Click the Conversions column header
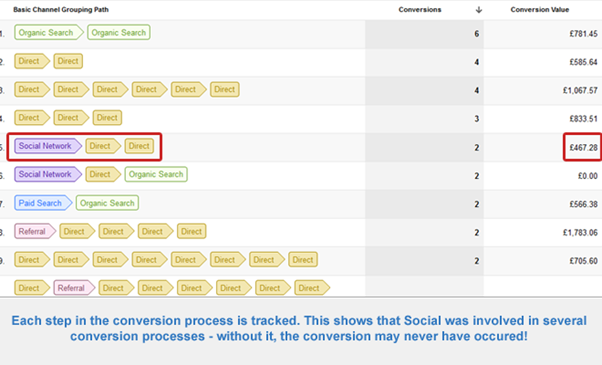 tap(420, 10)
